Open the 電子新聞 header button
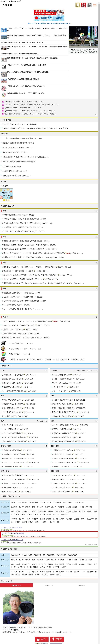Image resolution: width=100 pixels, height=644 pixels. click(x=89, y=5)
